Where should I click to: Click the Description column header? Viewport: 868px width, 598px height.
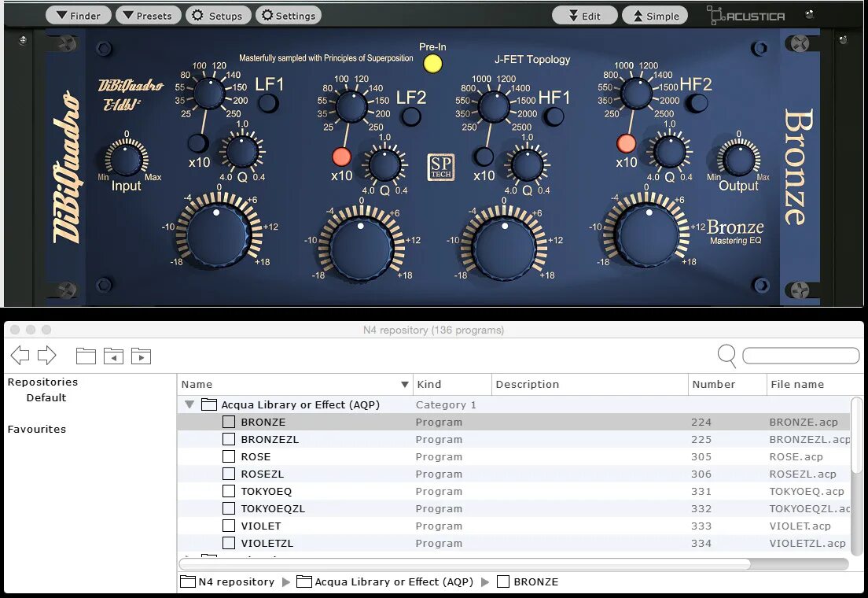click(x=590, y=384)
